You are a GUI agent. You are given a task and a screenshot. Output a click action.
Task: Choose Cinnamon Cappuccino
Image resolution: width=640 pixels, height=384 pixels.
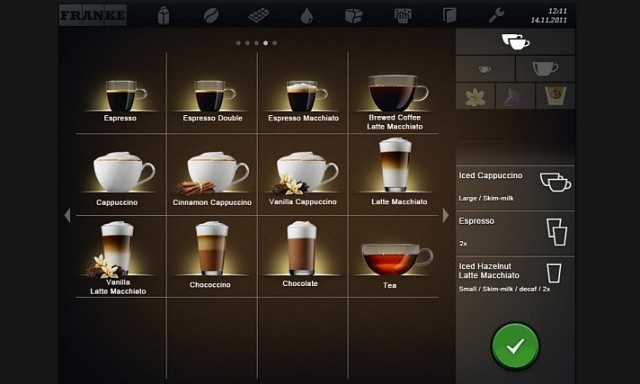pyautogui.click(x=212, y=179)
